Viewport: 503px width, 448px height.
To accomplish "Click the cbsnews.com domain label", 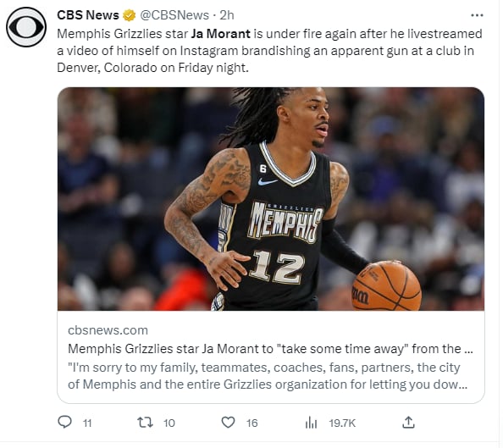I will [108, 330].
